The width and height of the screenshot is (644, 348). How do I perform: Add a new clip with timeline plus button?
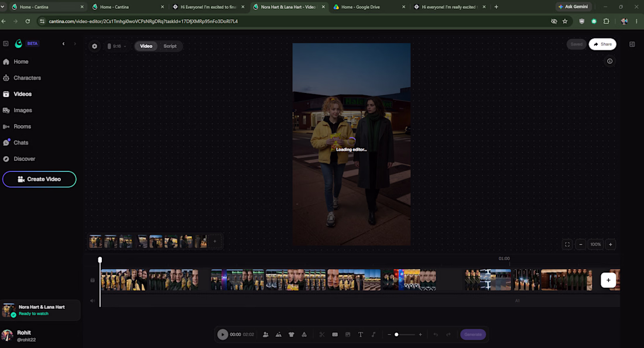(x=608, y=280)
